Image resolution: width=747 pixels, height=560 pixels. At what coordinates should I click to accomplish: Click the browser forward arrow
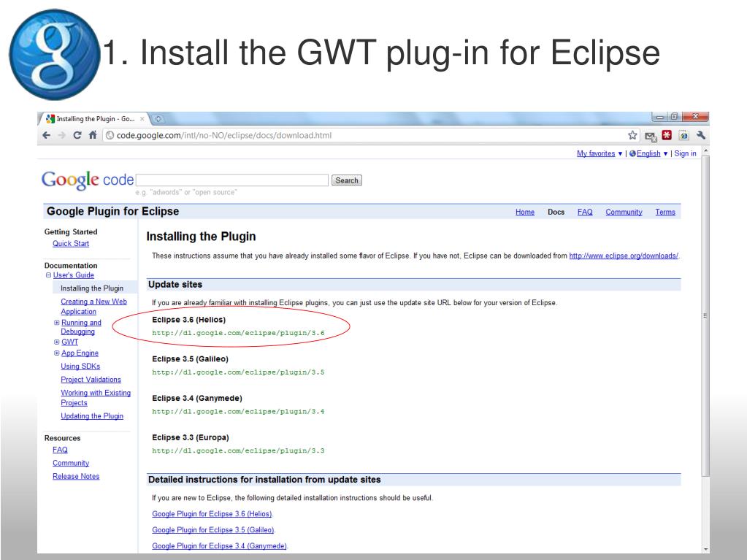[62, 135]
